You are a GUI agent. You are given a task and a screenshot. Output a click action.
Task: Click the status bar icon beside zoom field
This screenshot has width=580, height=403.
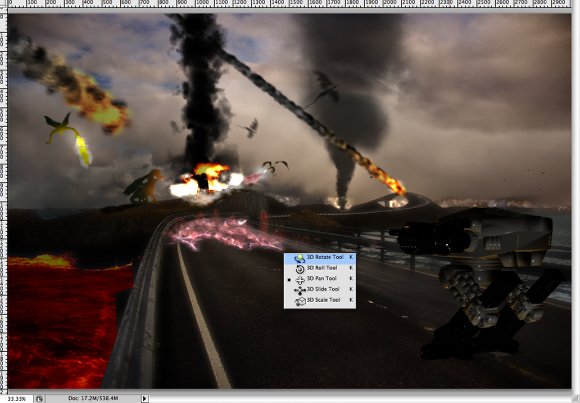pyautogui.click(x=39, y=399)
